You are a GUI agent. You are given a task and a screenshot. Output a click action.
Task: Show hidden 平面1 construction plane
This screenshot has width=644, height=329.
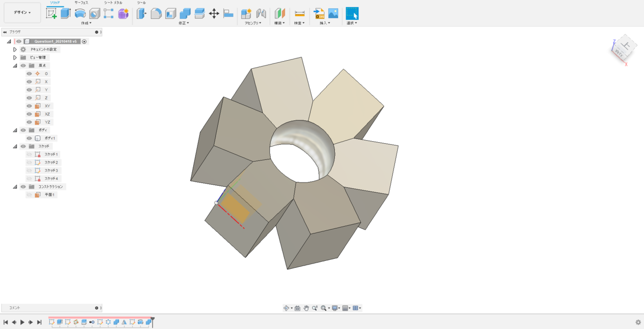30,195
